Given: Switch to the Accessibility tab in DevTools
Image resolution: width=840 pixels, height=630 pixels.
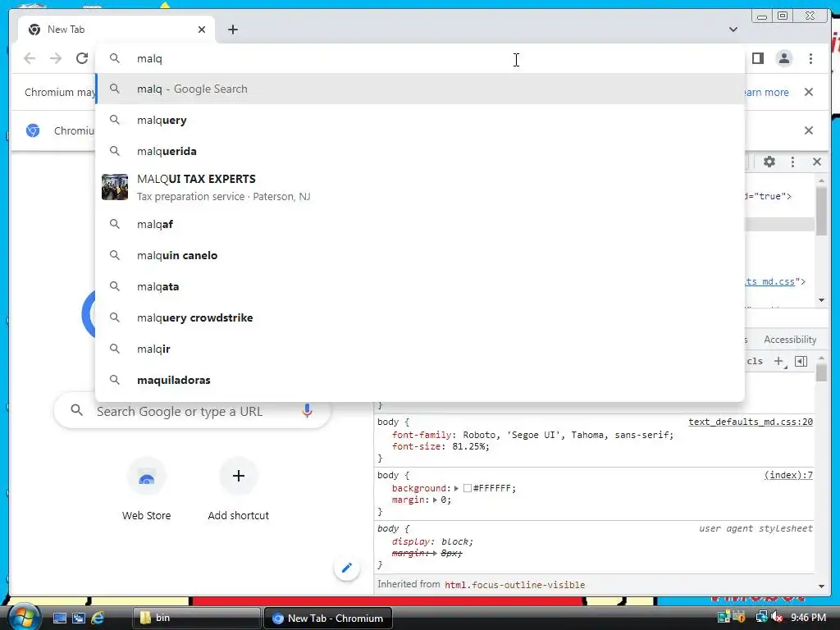Looking at the screenshot, I should point(790,340).
